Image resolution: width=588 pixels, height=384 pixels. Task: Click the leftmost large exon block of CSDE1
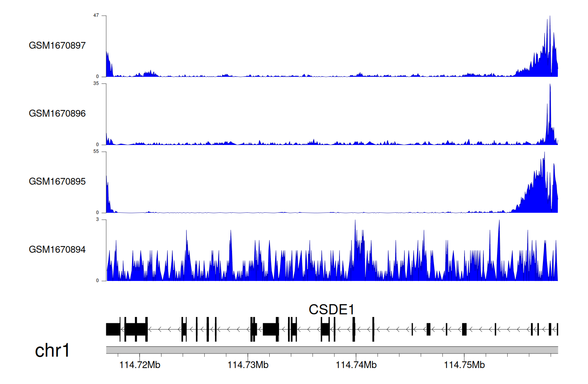click(x=113, y=329)
